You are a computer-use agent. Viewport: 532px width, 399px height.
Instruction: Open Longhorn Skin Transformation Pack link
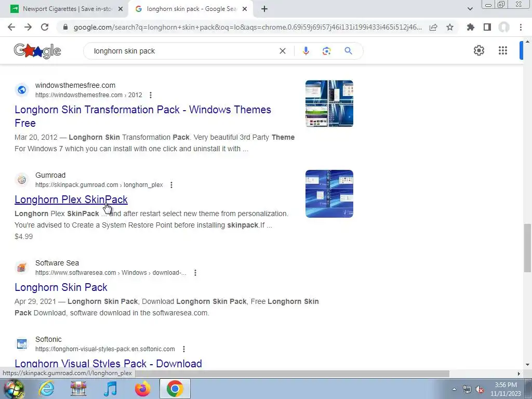point(143,116)
